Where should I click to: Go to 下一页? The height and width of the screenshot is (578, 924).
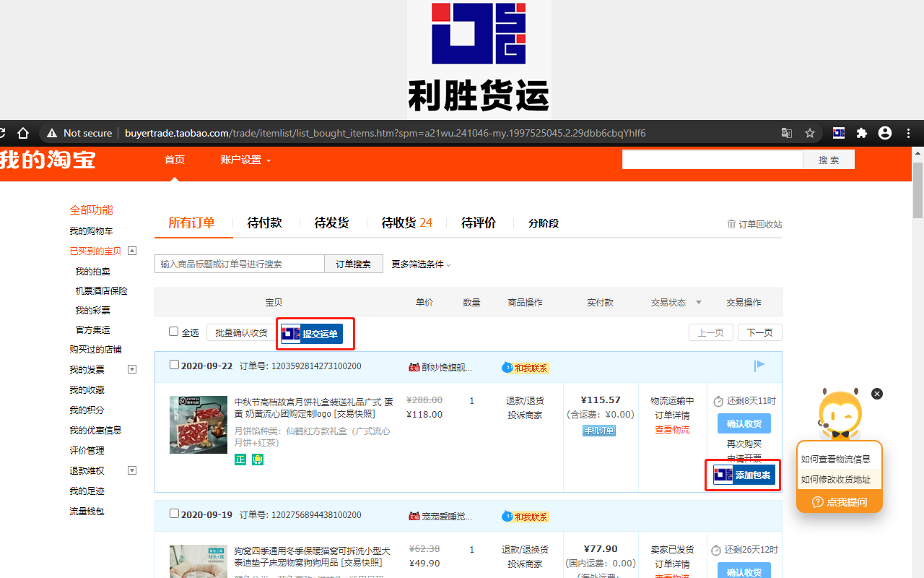coord(759,332)
